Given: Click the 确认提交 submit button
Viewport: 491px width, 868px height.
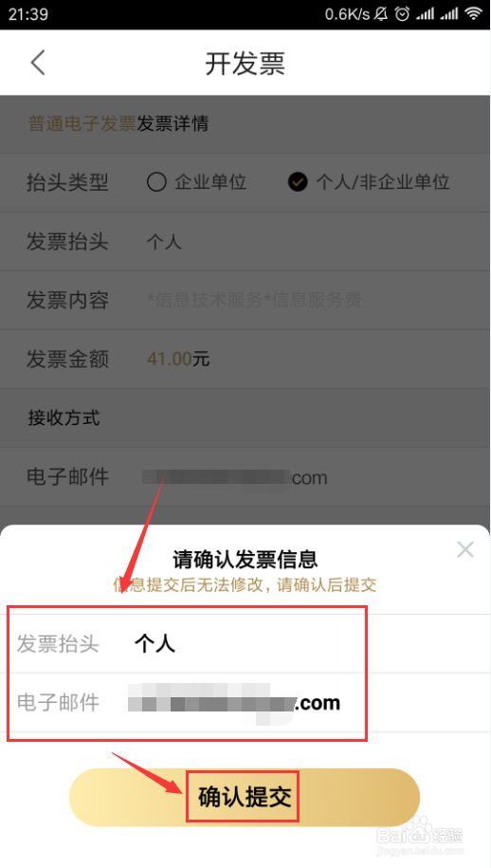Looking at the screenshot, I should pos(245,797).
